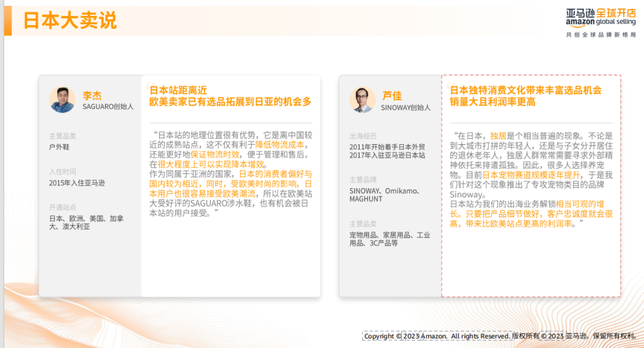Viewport: 644px width, 348px height.
Task: Click the text SINOWAY创始人
Action: coord(406,107)
